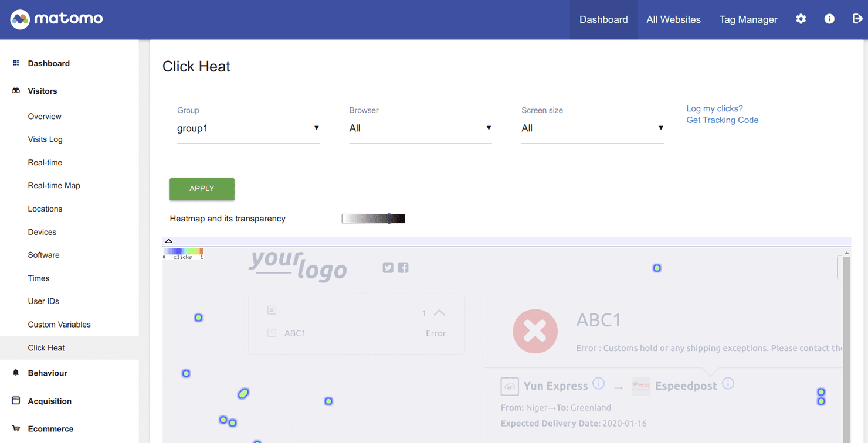868x443 pixels.
Task: Click the Get Tracking Code link
Action: coord(722,120)
